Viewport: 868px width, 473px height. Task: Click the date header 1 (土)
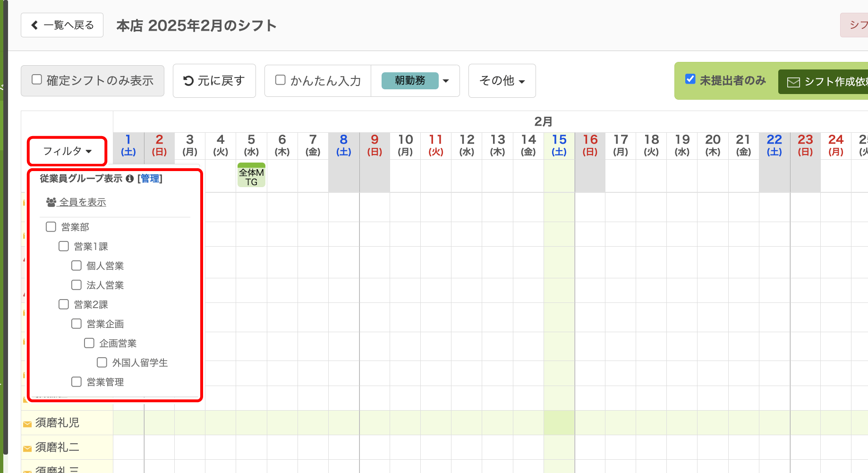tap(128, 146)
